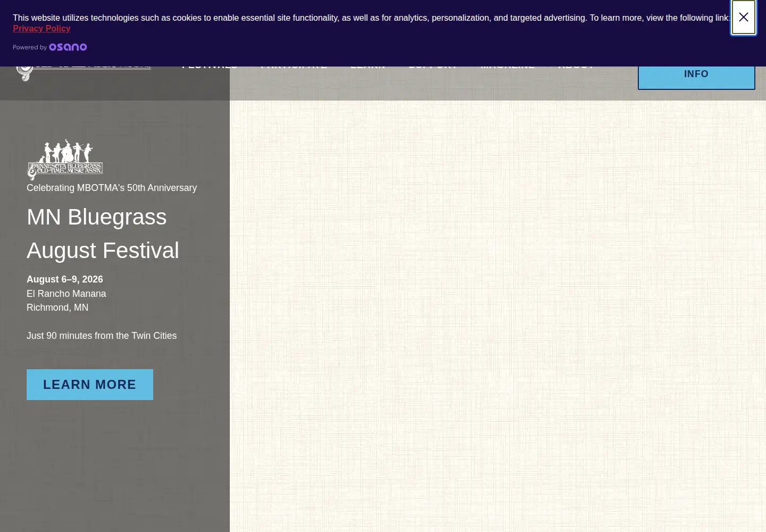Click "Just 90 minutes from the Twin Cities"

coord(102,336)
